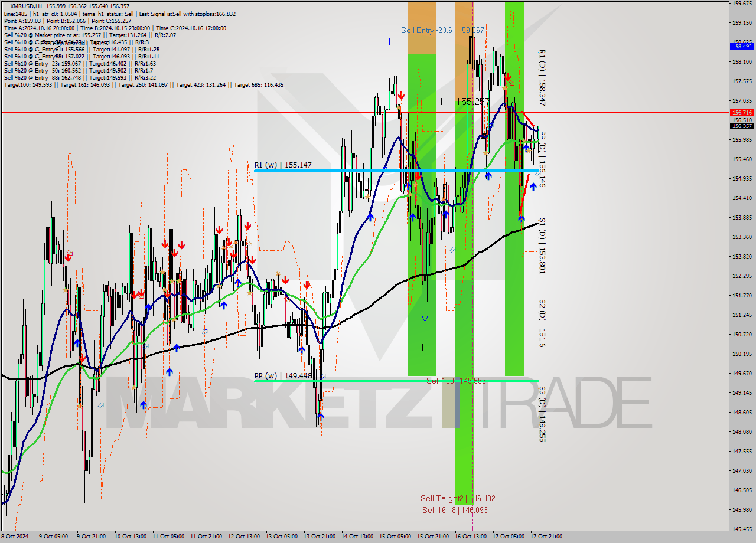Click the 'S1 (D) | 153.801' vertical label
The width and height of the screenshot is (756, 543).
(542, 246)
